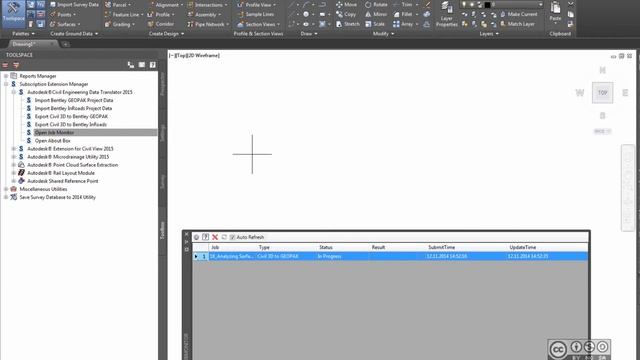This screenshot has width=640, height=360.
Task: Expand the Create Design panel
Action: coord(166,33)
